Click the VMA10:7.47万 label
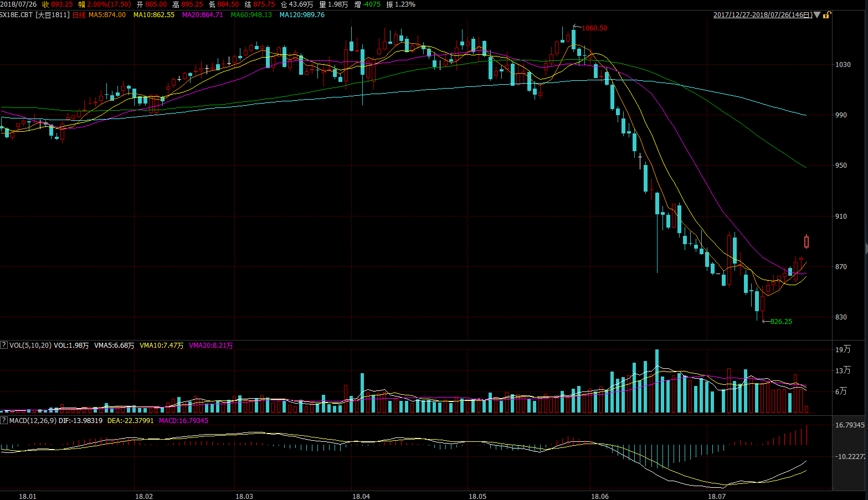The height and width of the screenshot is (500, 868). (161, 346)
